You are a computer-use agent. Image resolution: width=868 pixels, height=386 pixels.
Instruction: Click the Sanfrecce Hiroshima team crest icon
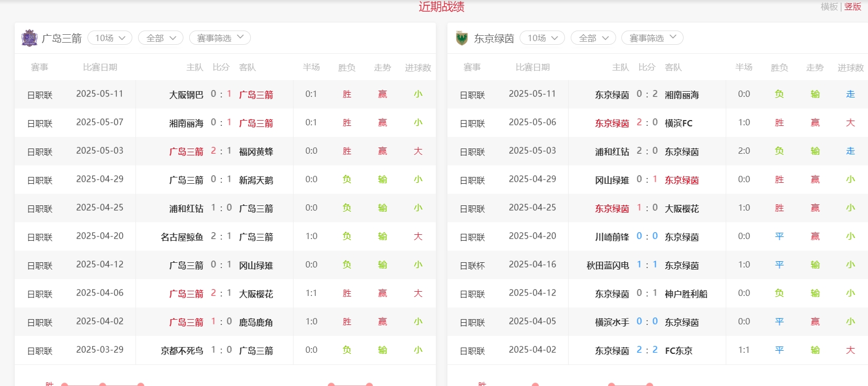pyautogui.click(x=29, y=38)
